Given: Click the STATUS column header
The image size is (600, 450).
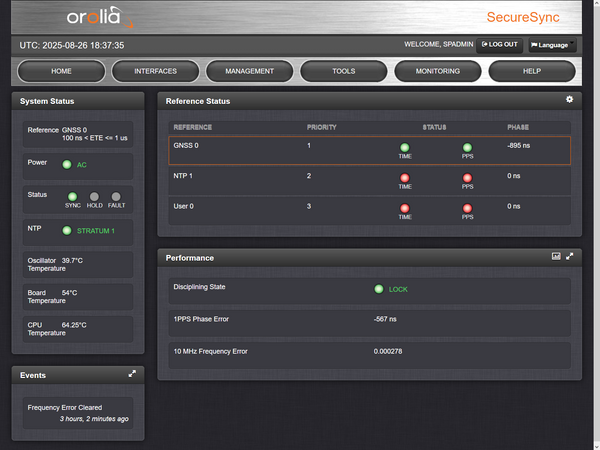Looking at the screenshot, I should point(434,127).
